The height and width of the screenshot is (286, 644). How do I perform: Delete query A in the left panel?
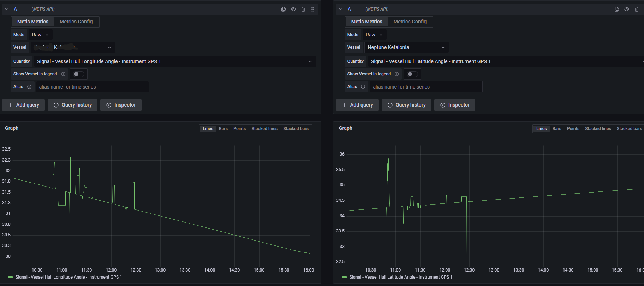303,9
